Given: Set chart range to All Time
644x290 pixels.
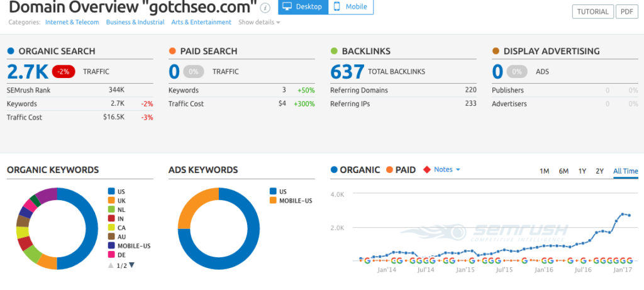Looking at the screenshot, I should click(626, 171).
